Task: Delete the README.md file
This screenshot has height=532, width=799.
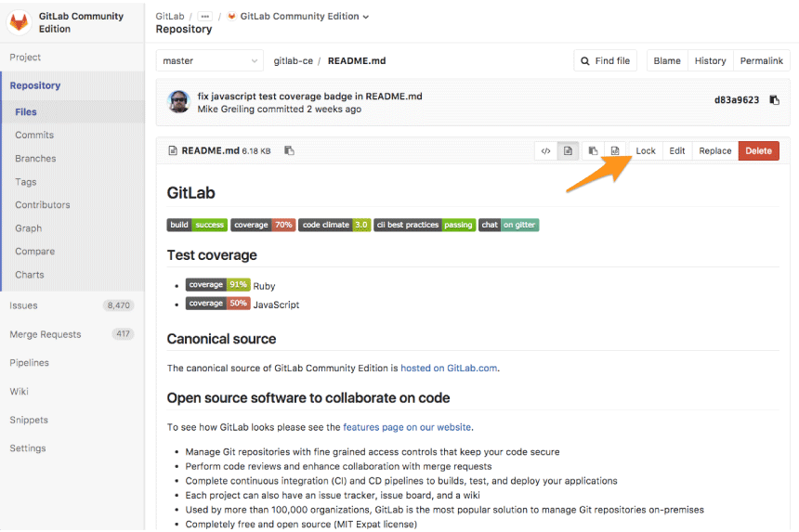Action: click(x=758, y=150)
